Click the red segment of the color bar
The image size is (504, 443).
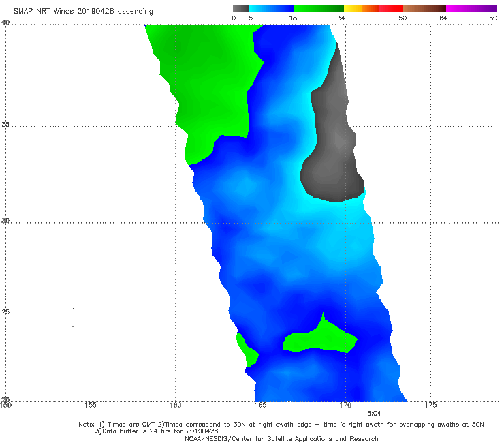pos(391,8)
